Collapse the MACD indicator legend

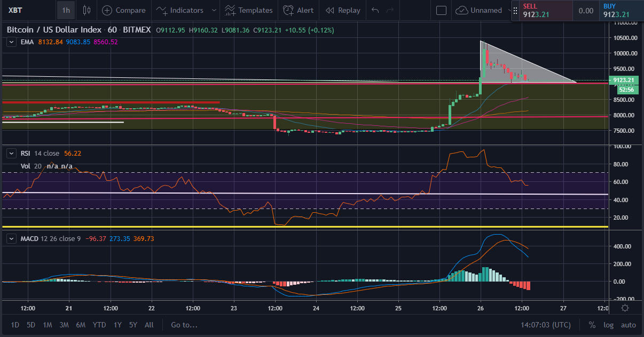(x=11, y=238)
